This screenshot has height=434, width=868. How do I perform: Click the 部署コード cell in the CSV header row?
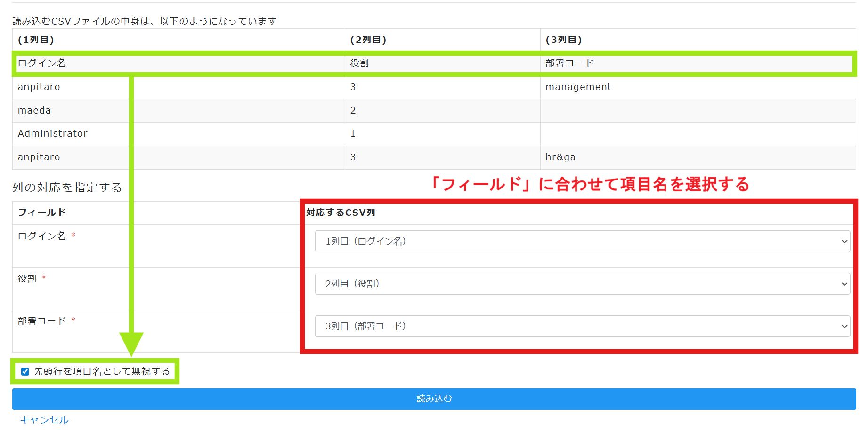570,64
